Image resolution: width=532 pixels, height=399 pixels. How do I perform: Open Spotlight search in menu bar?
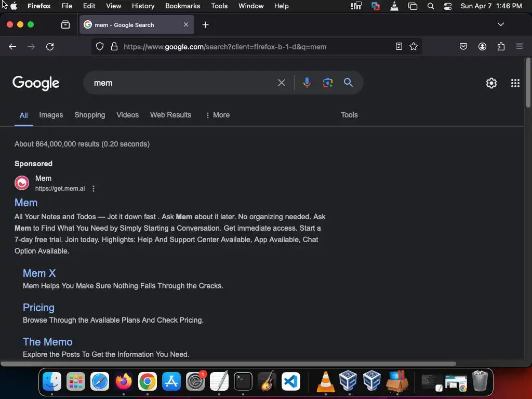click(x=431, y=6)
